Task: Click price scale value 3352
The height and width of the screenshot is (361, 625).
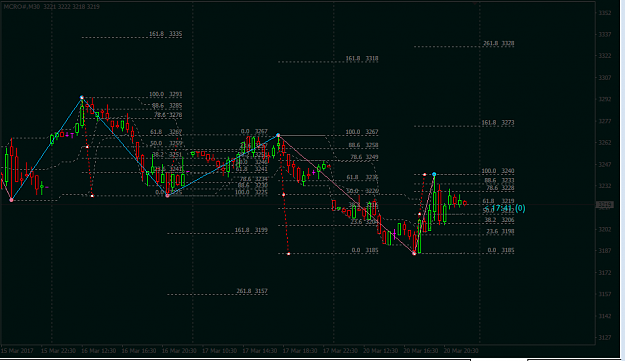Action: pos(605,13)
